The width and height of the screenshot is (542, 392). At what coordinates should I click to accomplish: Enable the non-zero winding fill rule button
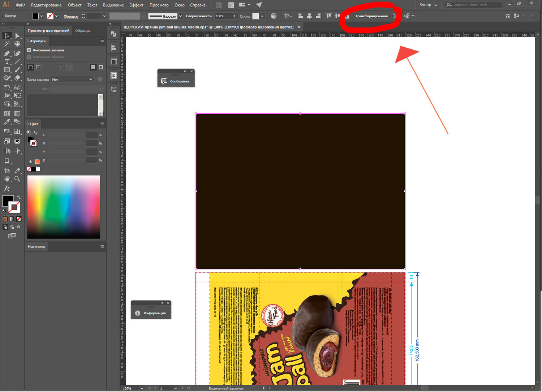[x=93, y=67]
